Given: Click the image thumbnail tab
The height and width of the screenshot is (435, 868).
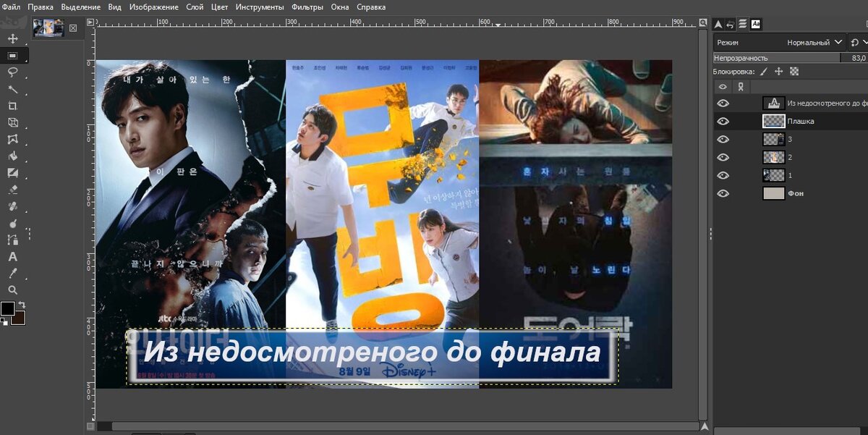Looking at the screenshot, I should pos(48,28).
